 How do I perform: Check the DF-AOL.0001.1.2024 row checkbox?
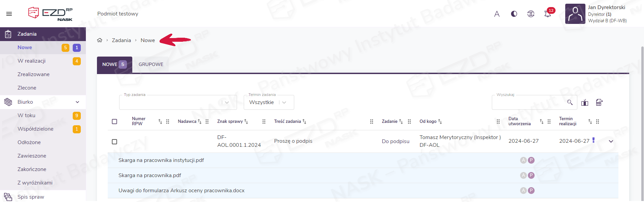[114, 142]
